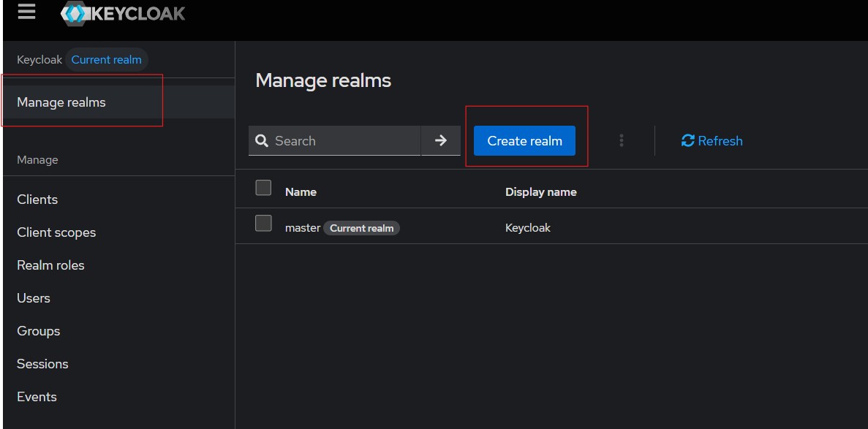Image resolution: width=868 pixels, height=429 pixels.
Task: Navigate to Realm roles
Action: (x=50, y=265)
